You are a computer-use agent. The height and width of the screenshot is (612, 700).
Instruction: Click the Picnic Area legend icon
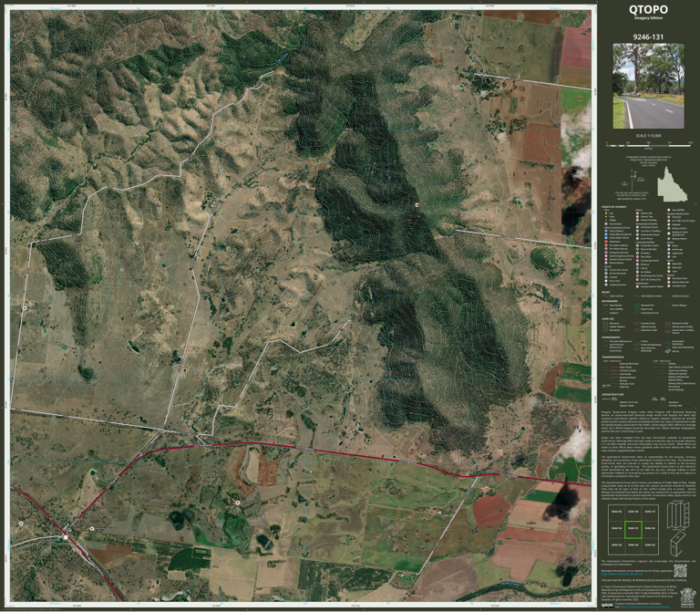tap(606, 281)
